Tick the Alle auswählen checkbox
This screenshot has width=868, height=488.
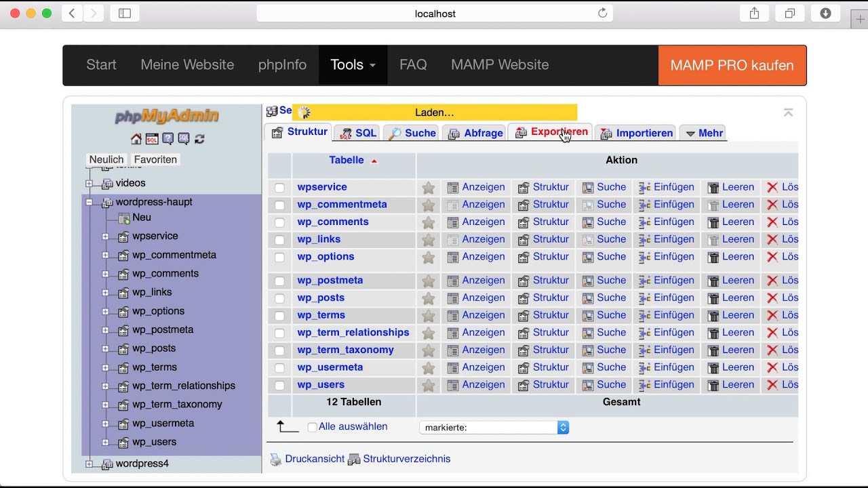[x=313, y=427]
